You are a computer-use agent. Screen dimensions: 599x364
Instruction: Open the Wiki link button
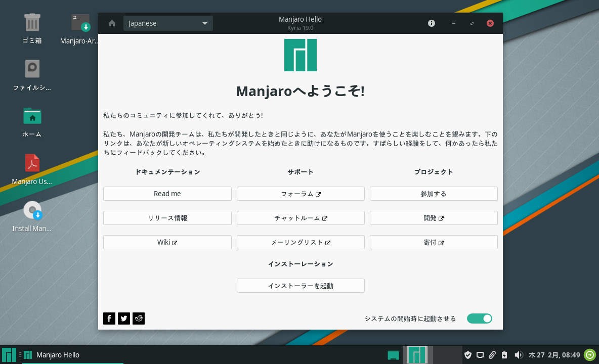[167, 242]
